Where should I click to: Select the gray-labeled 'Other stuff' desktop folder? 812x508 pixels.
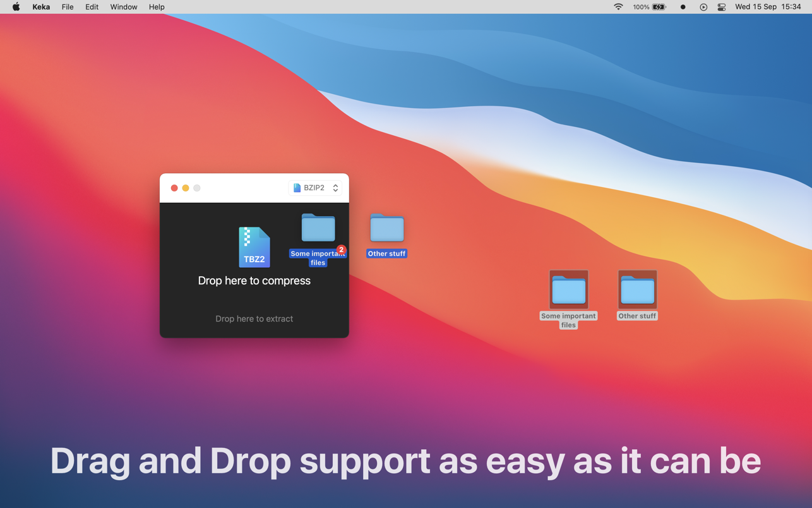click(x=637, y=291)
